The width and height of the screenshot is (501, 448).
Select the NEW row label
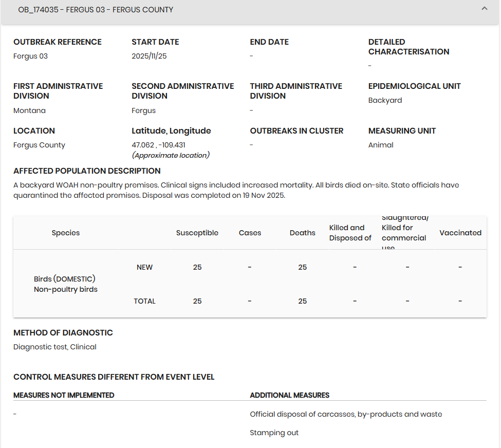(144, 267)
